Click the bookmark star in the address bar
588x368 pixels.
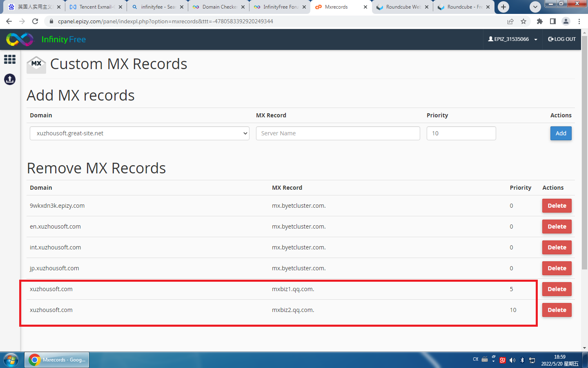pos(523,21)
